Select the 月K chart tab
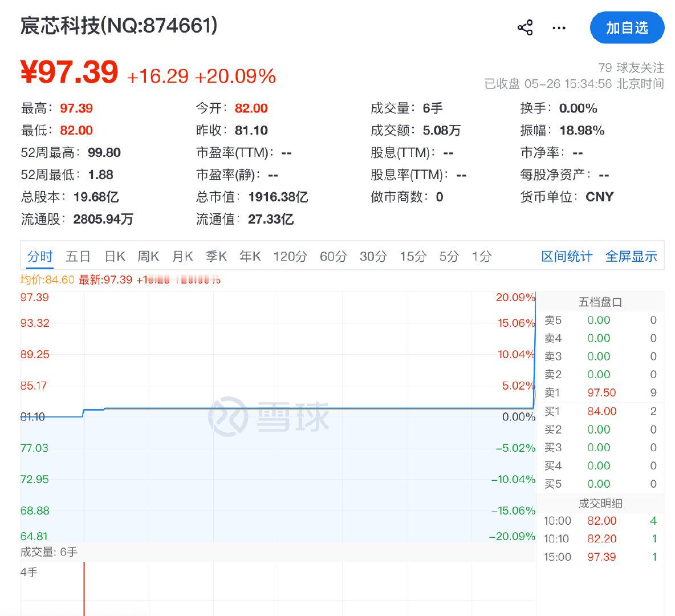The image size is (675, 616). [x=182, y=256]
